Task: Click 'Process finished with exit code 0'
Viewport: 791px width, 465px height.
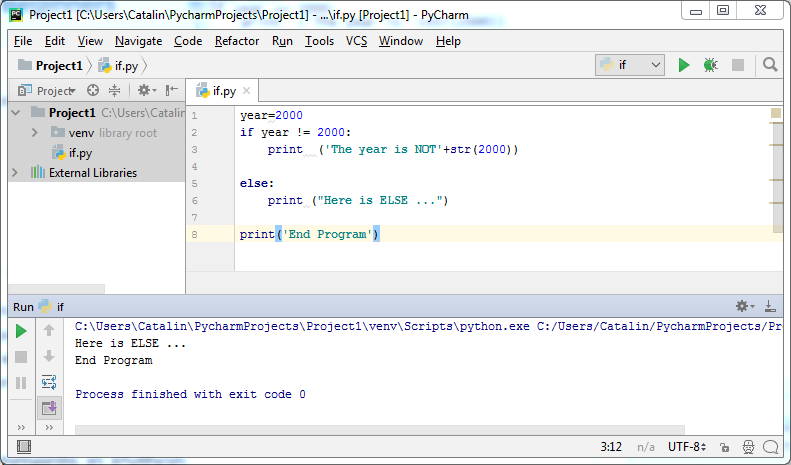Action: [190, 394]
